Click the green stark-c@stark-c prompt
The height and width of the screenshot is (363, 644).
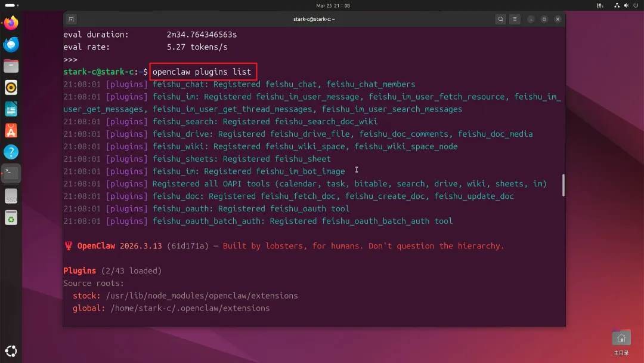98,72
